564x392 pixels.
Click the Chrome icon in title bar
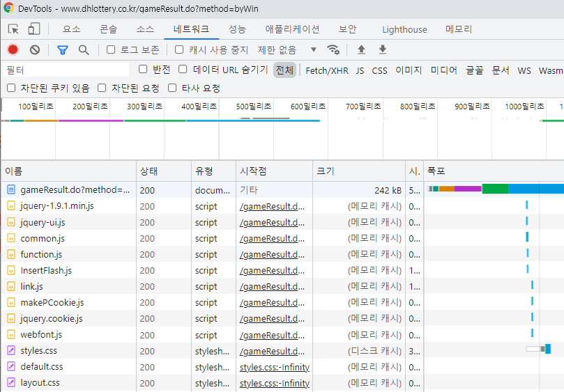click(x=8, y=8)
